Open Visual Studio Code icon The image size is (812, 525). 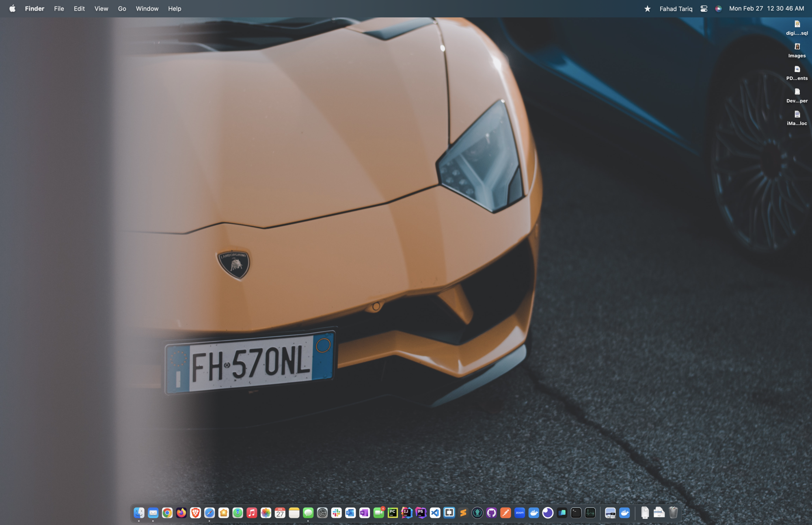(x=435, y=513)
